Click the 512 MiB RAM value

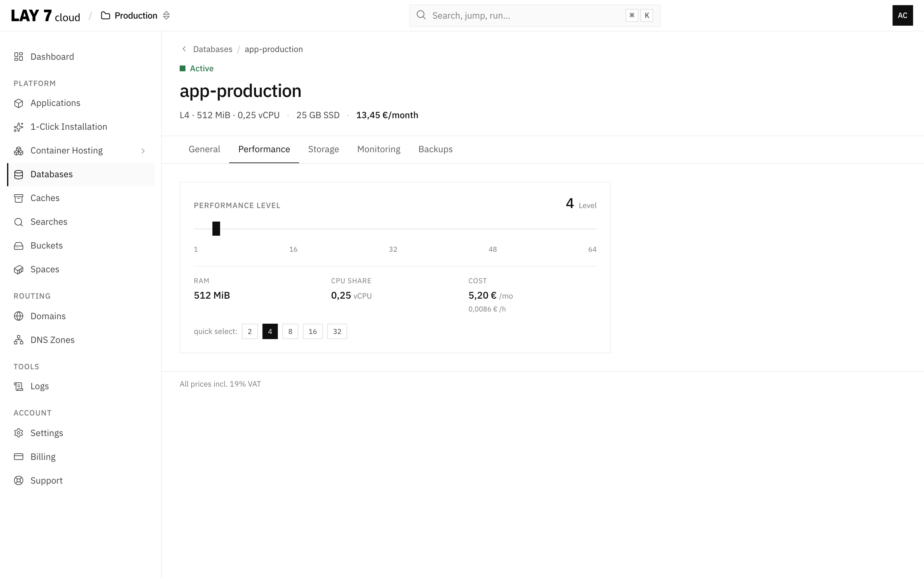[212, 295]
